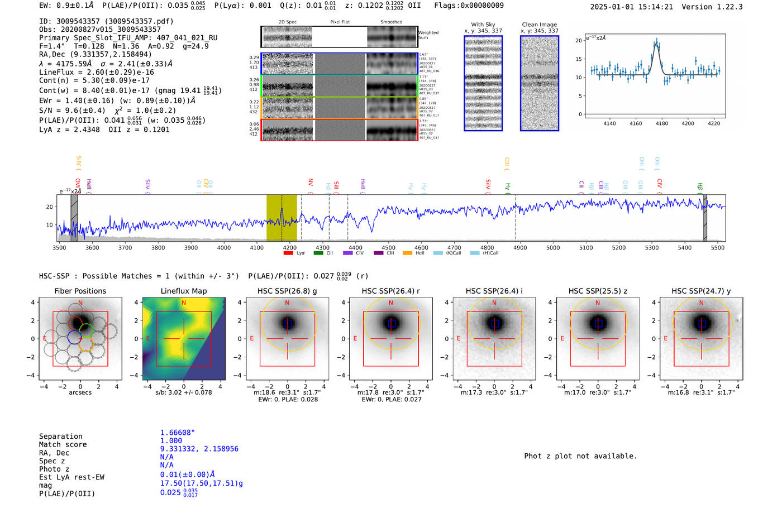
Task: Open the Fiber Positions panel
Action: point(80,339)
